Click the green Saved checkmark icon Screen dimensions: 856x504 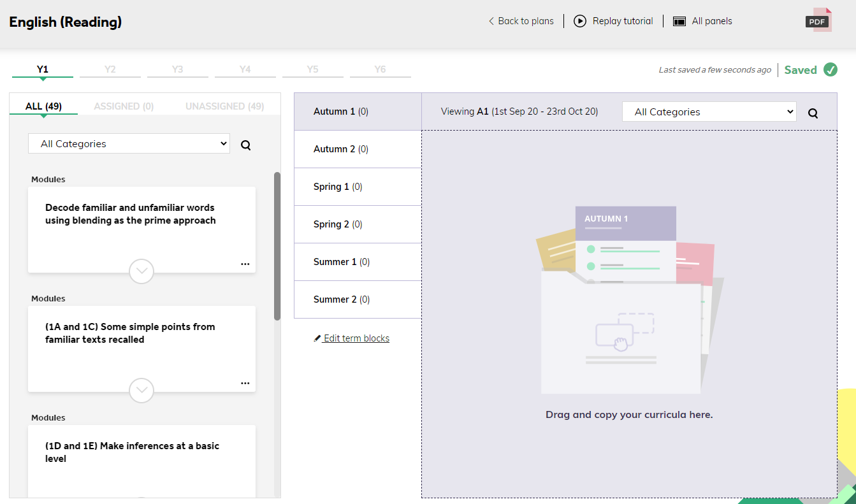tap(831, 69)
